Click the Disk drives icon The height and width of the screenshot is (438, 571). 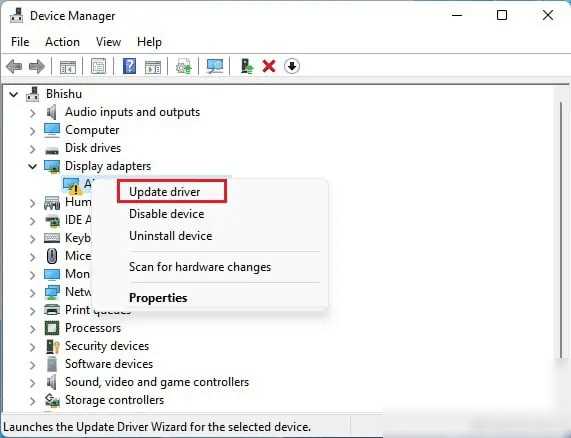coord(52,150)
